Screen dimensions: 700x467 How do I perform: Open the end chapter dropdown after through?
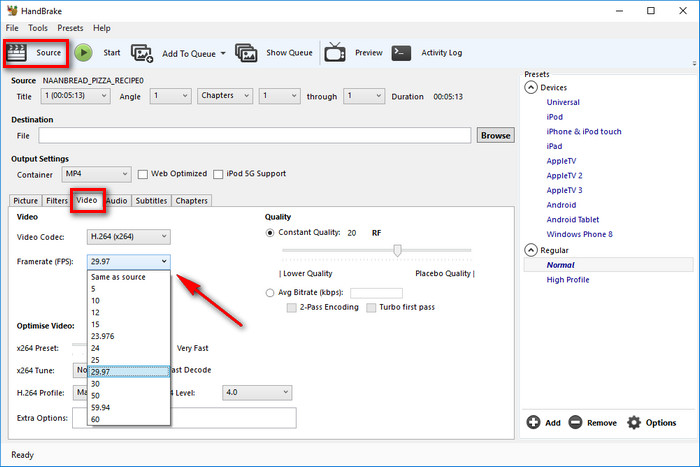364,96
